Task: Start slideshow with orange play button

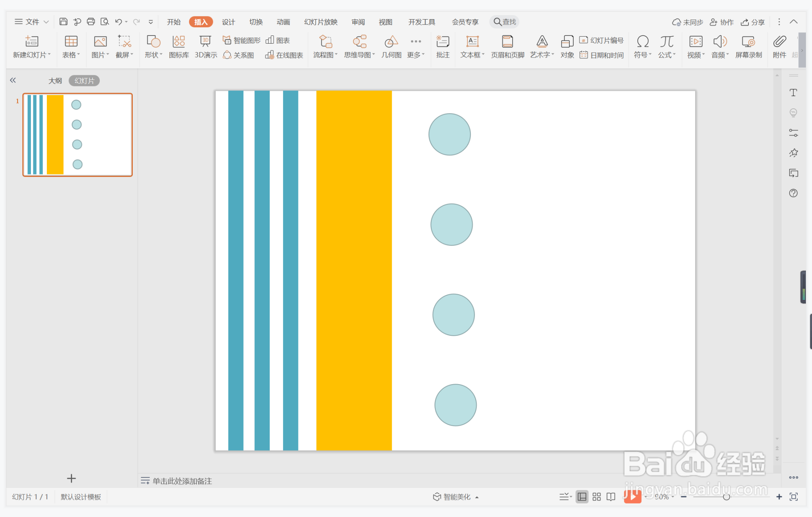Action: pos(632,496)
